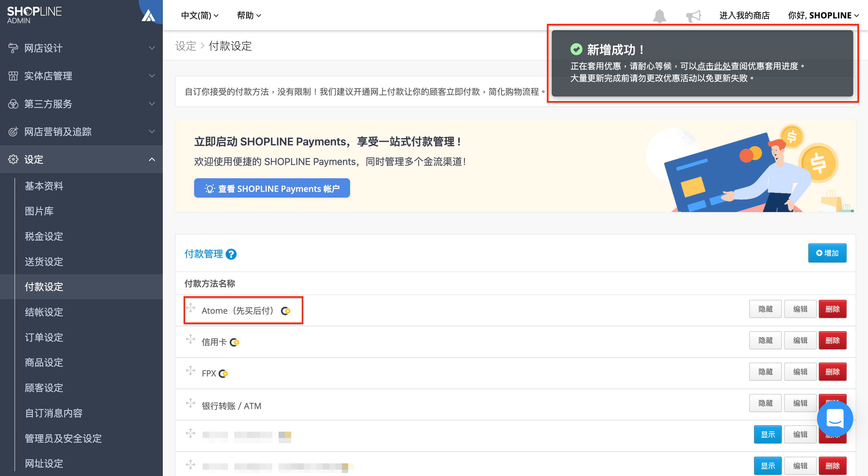
Task: Click the green success checkmark icon
Action: point(576,49)
